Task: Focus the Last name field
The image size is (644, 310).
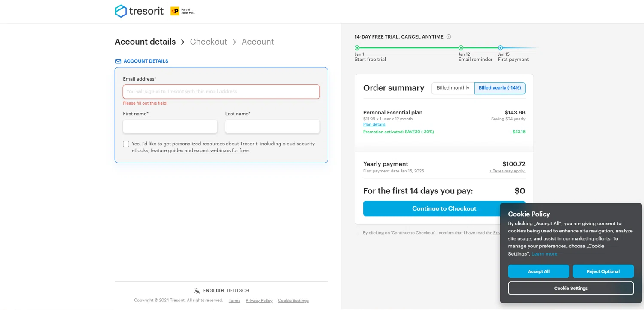Action: (x=272, y=126)
